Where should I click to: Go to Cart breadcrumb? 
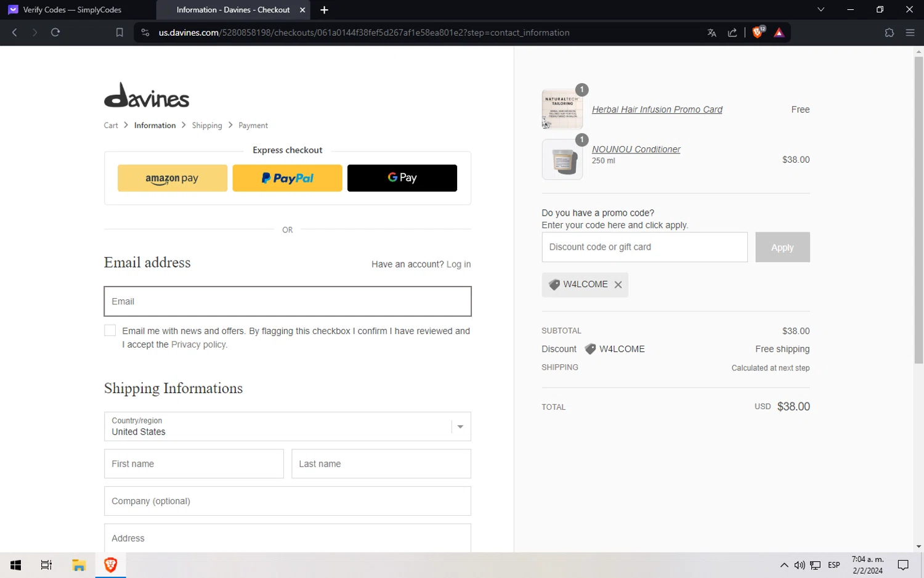[111, 125]
